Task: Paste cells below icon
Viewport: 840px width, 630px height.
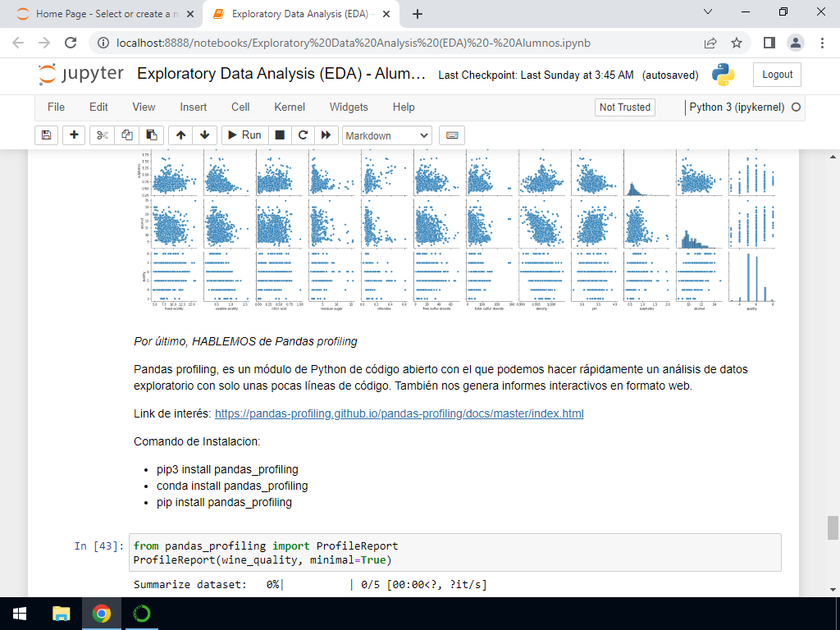Action: [152, 135]
